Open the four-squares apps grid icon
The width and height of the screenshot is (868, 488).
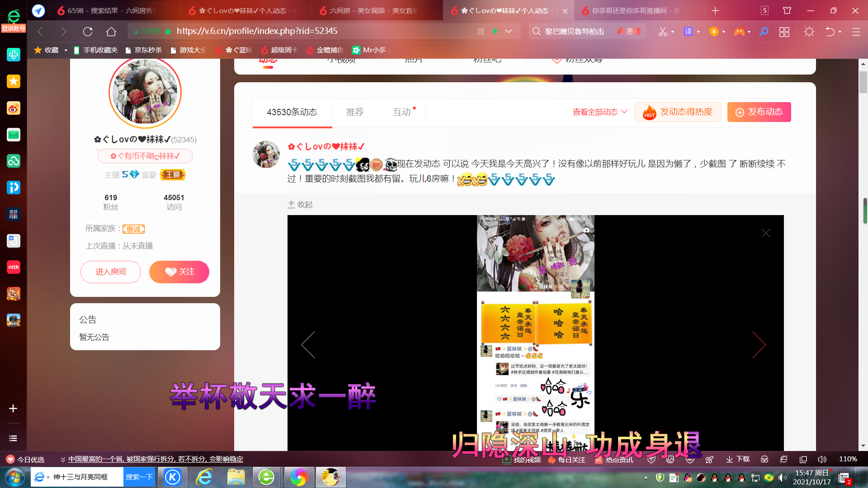tap(784, 32)
